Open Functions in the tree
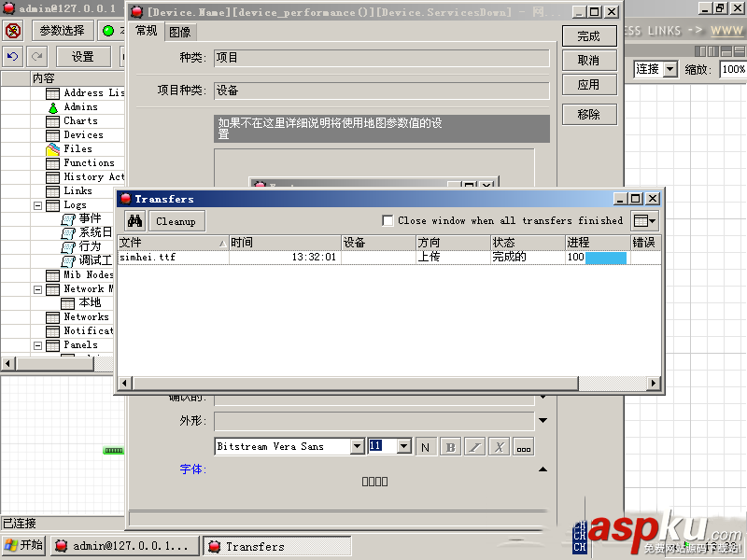The image size is (747, 560). 80,162
